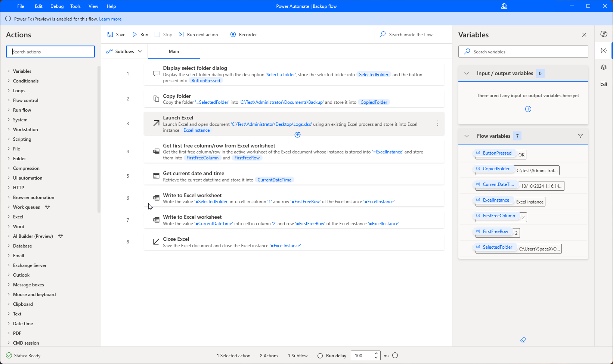Toggle the variables pane {x} button
This screenshot has width=613, height=364.
click(604, 50)
